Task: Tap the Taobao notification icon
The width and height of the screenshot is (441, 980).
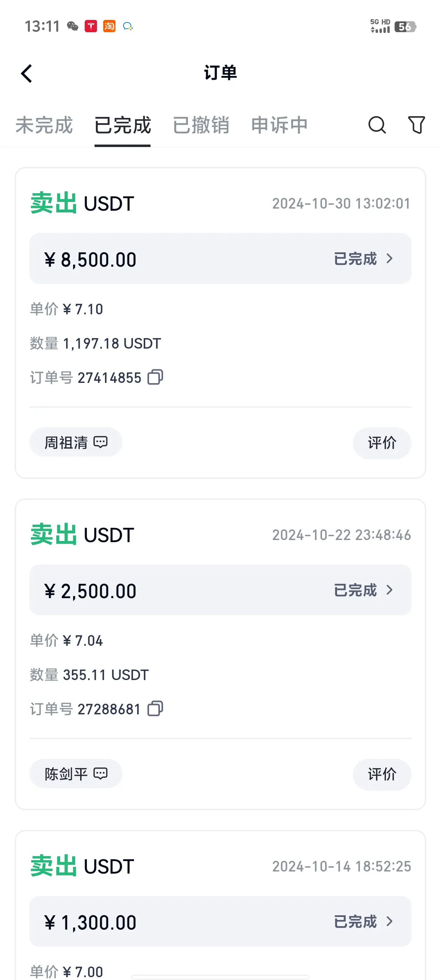Action: point(109,26)
